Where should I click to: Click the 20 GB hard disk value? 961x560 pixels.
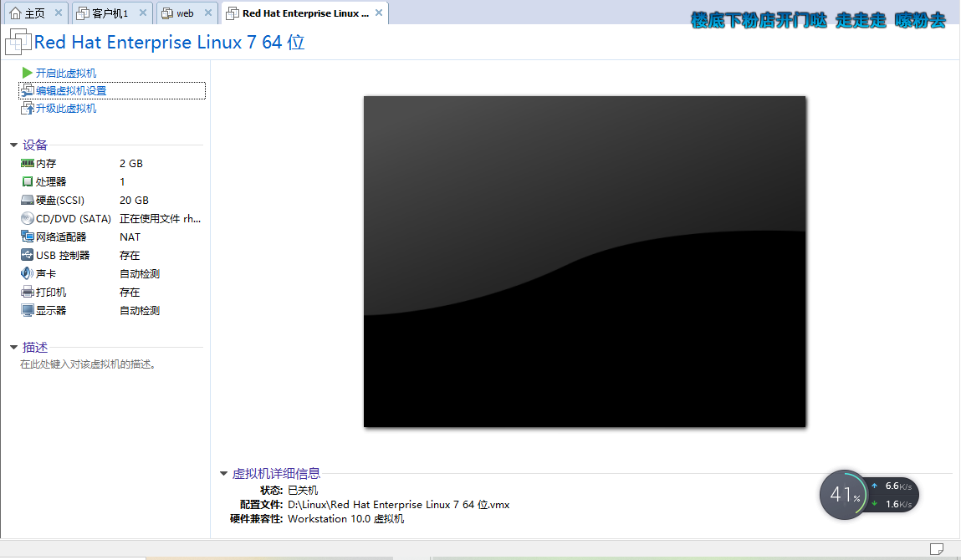(x=134, y=201)
